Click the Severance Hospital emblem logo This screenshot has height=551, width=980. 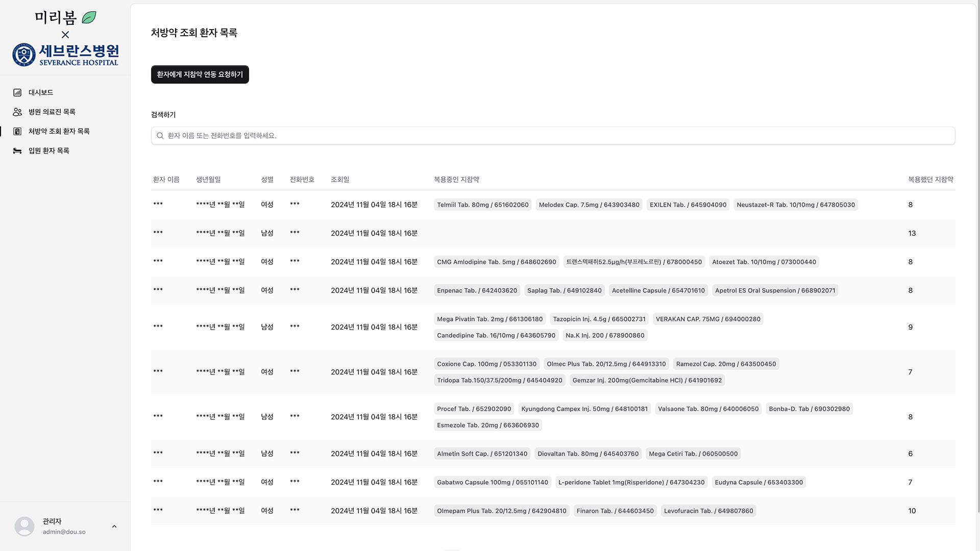(24, 55)
